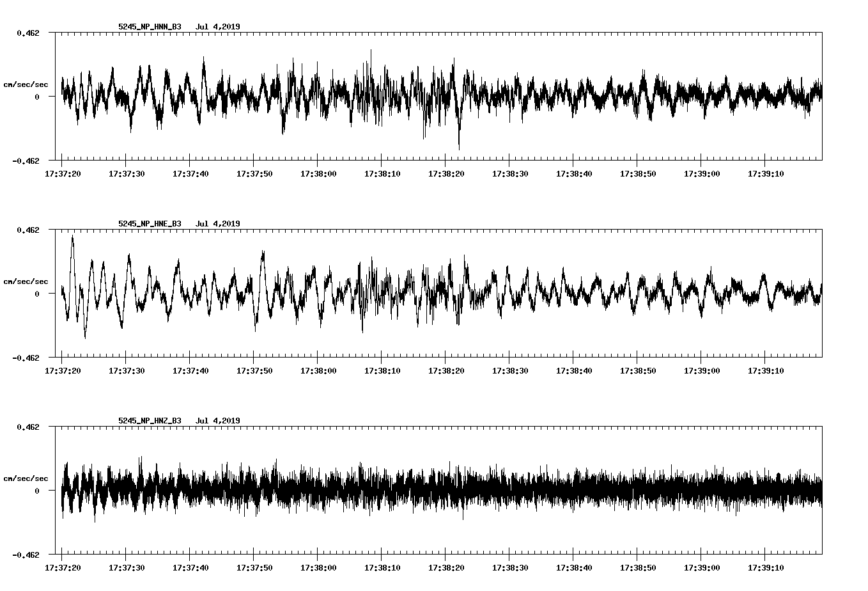Click the 17:38:30 time label on HNE plot

(510, 371)
